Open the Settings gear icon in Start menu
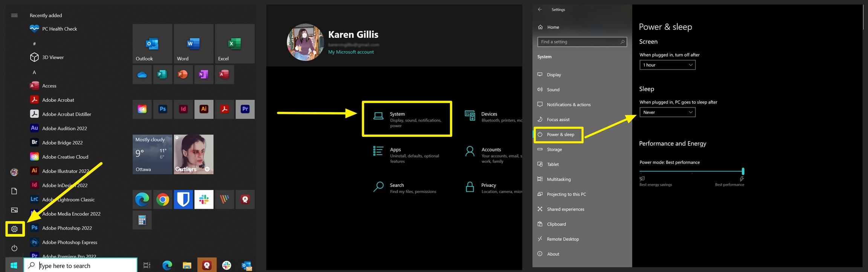868x272 pixels. 14,229
